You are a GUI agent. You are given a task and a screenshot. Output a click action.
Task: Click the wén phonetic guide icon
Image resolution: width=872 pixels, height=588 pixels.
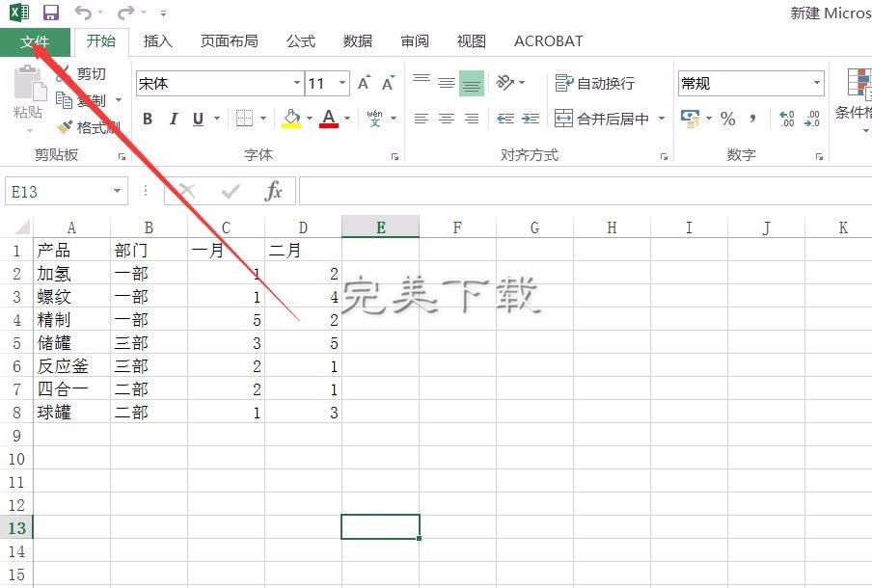375,119
